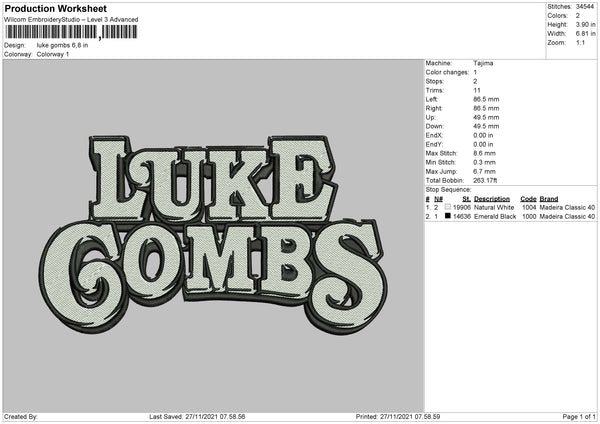Click Left value '86.5 mm'
The width and height of the screenshot is (600, 424).
(x=486, y=99)
